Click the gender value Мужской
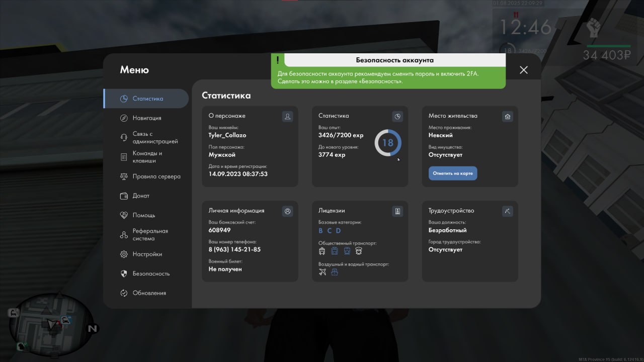 [x=222, y=155]
